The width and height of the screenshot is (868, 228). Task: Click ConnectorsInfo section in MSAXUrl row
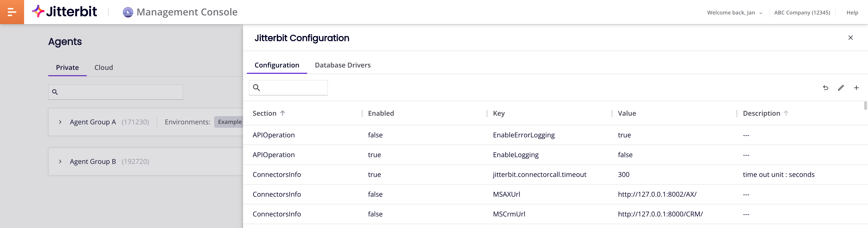(x=277, y=194)
